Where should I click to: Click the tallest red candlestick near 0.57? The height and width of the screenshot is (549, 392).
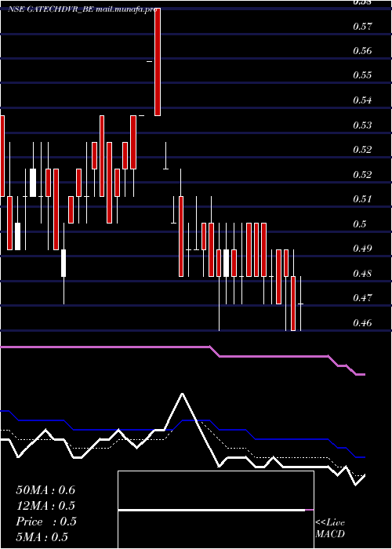158,62
